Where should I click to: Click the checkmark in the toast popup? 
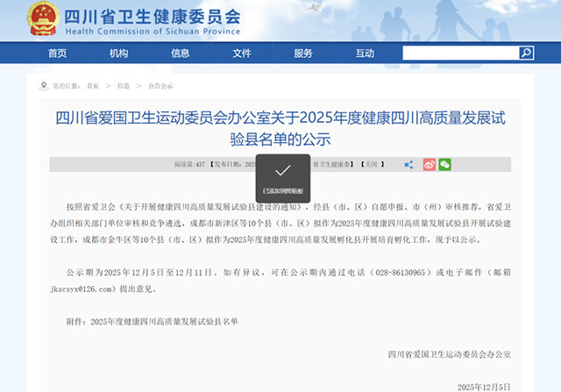click(x=282, y=170)
